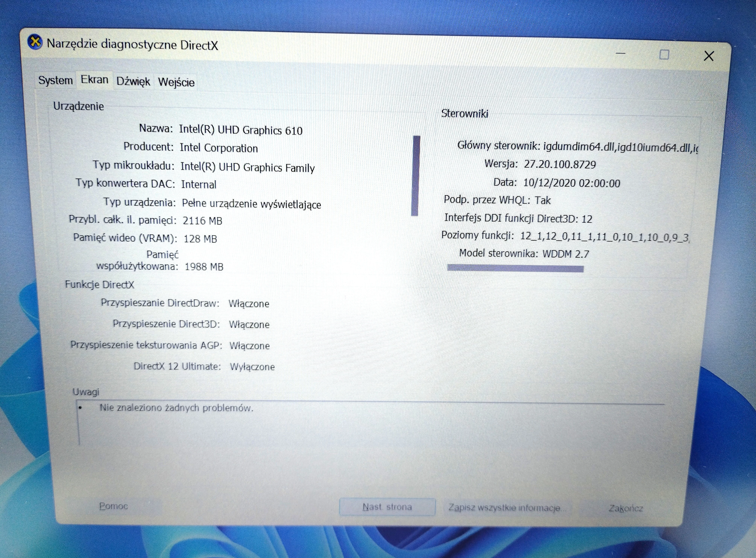This screenshot has height=558, width=756.
Task: Switch to the System tab
Action: (55, 80)
